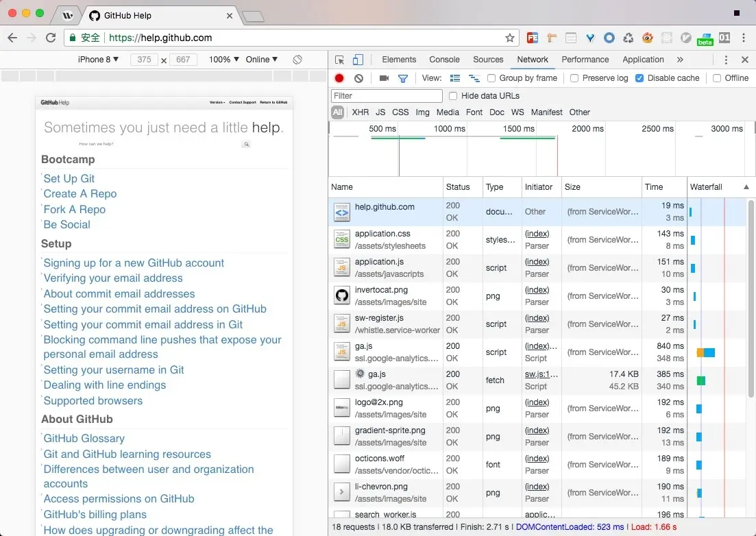Select the octicons.woff request row

(537, 465)
